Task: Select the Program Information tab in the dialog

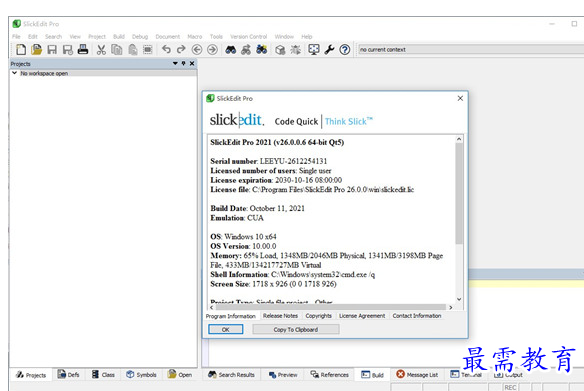Action: click(x=231, y=316)
